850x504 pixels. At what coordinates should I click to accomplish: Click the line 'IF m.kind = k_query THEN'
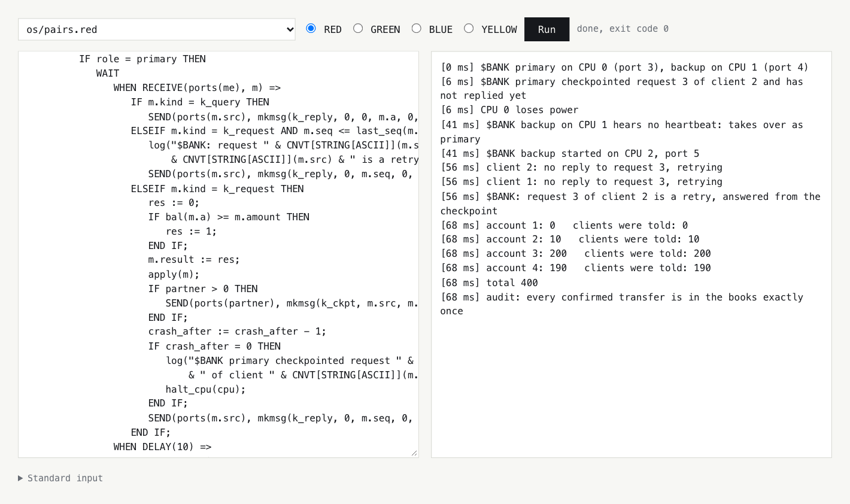click(x=200, y=102)
